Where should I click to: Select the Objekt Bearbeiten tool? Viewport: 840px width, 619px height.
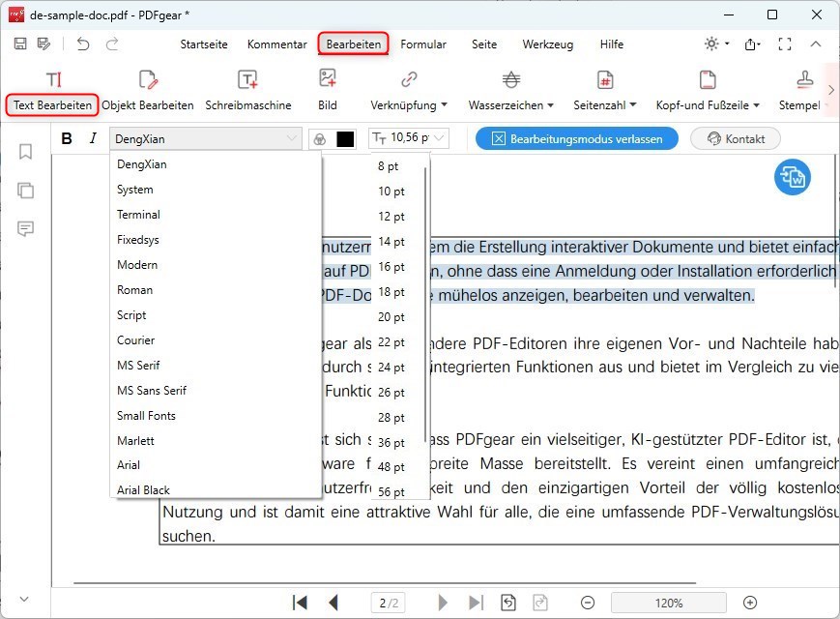pyautogui.click(x=148, y=93)
